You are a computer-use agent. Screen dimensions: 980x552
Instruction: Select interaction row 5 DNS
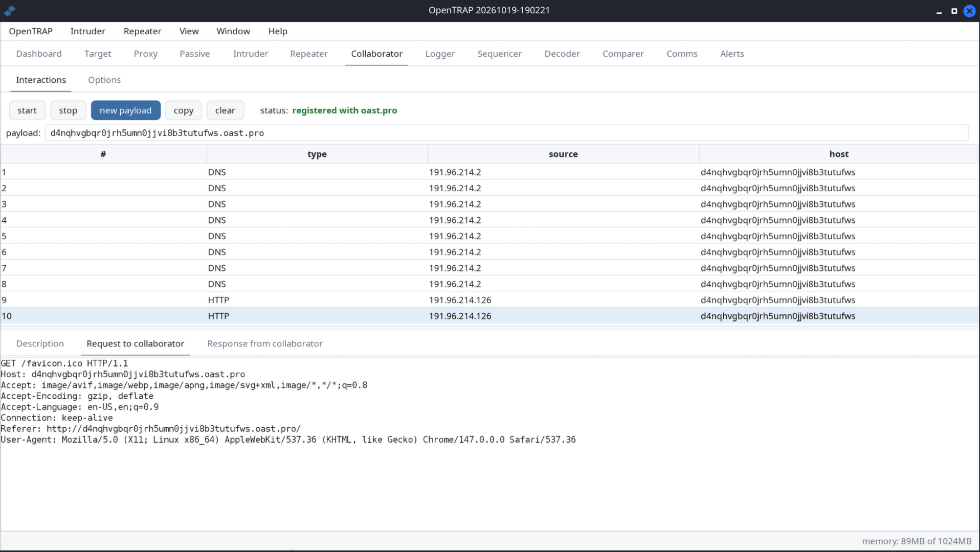click(x=489, y=236)
